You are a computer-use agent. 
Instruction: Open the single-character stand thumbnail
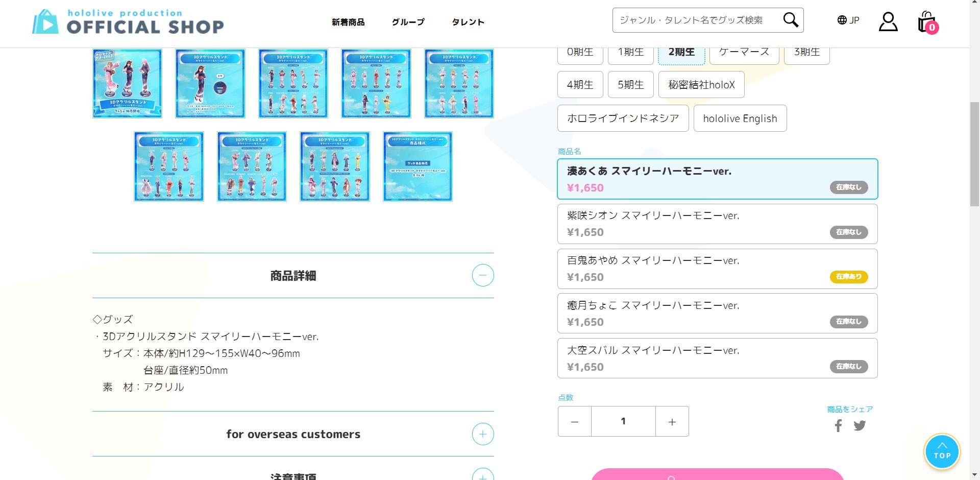[210, 83]
